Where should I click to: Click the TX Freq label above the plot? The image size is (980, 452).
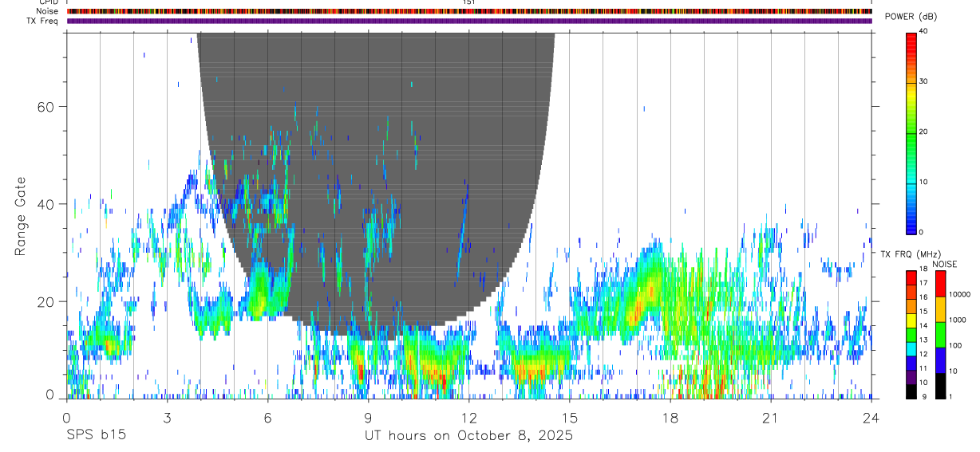pyautogui.click(x=43, y=21)
